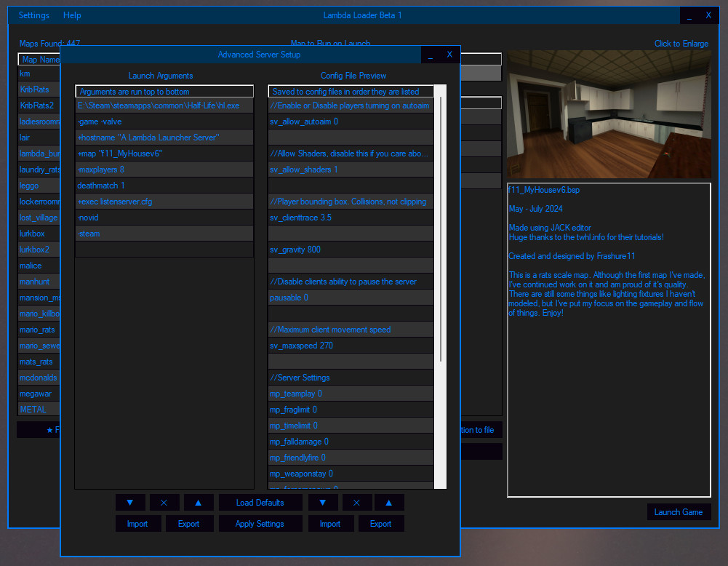Import a config file

(x=331, y=523)
